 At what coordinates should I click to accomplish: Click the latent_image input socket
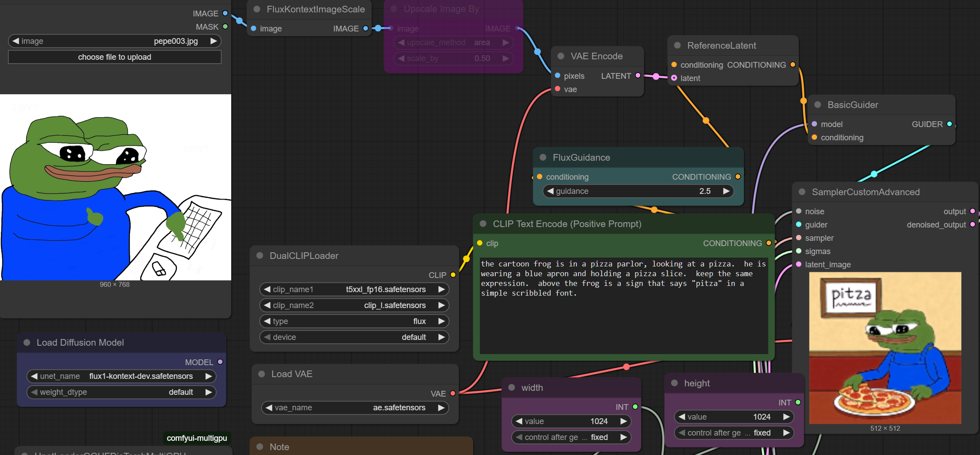[x=798, y=264]
